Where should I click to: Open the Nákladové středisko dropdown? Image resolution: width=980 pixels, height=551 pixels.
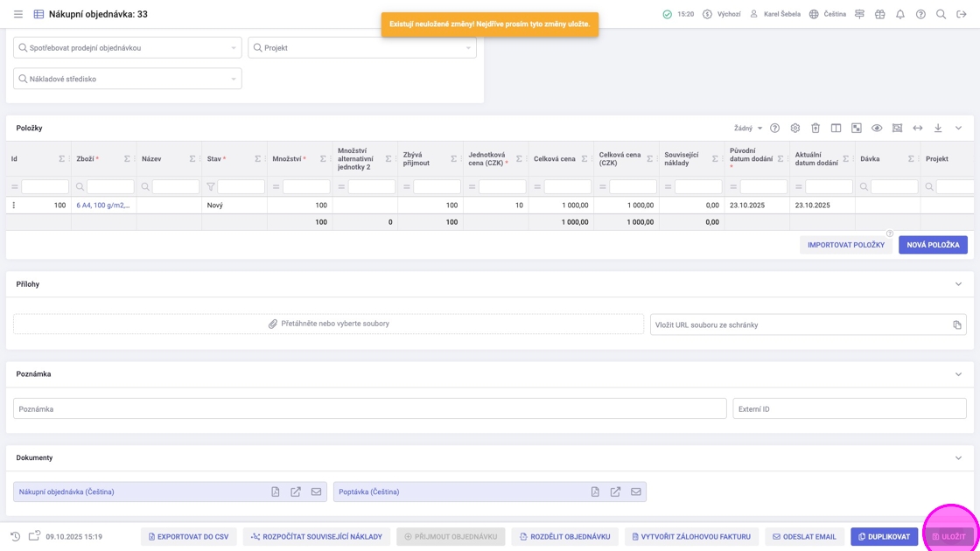(x=128, y=79)
